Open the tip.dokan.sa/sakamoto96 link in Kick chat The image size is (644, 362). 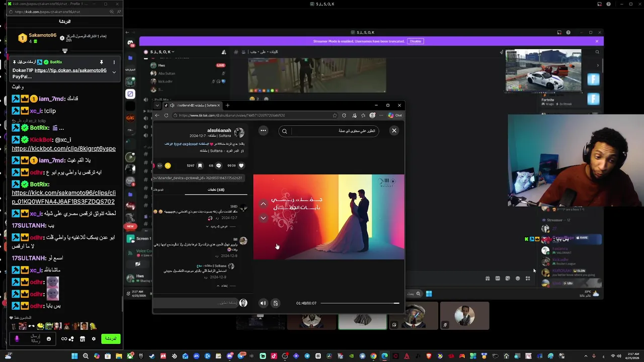[70, 70]
